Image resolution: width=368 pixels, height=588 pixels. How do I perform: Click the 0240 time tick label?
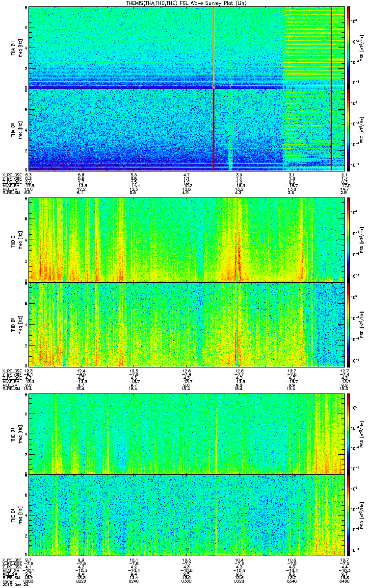click(133, 580)
